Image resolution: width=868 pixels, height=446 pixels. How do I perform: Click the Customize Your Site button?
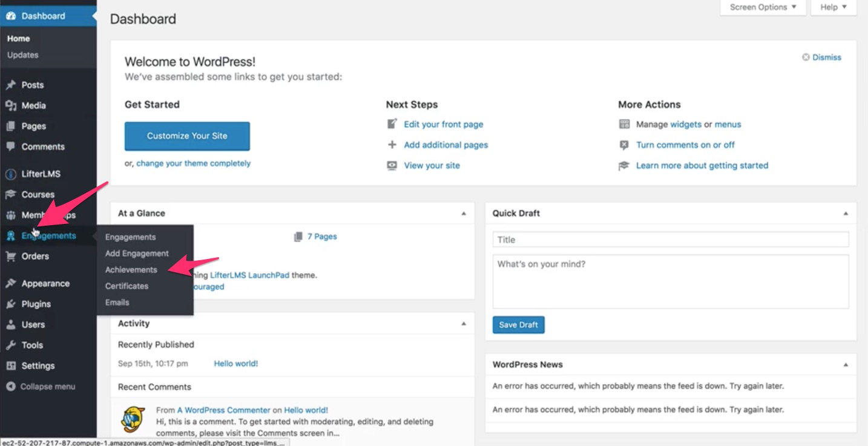187,136
